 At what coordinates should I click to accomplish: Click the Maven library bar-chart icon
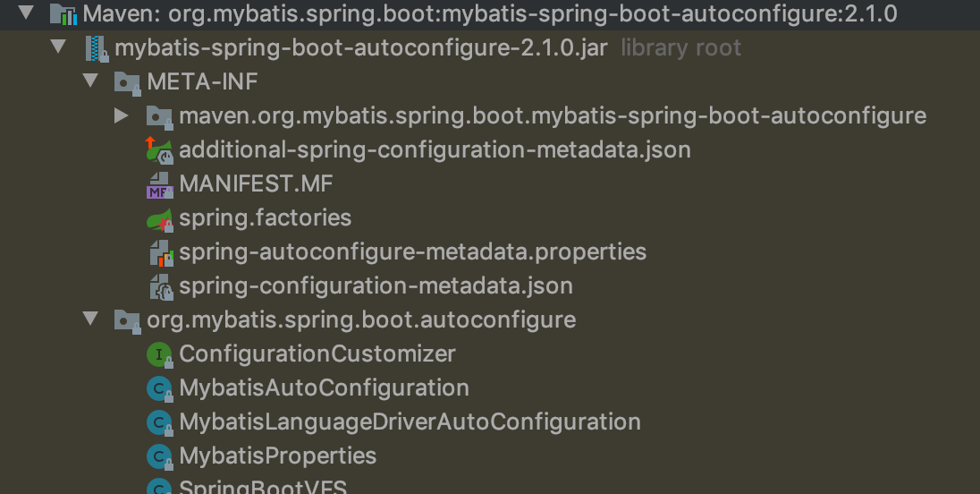click(x=63, y=13)
